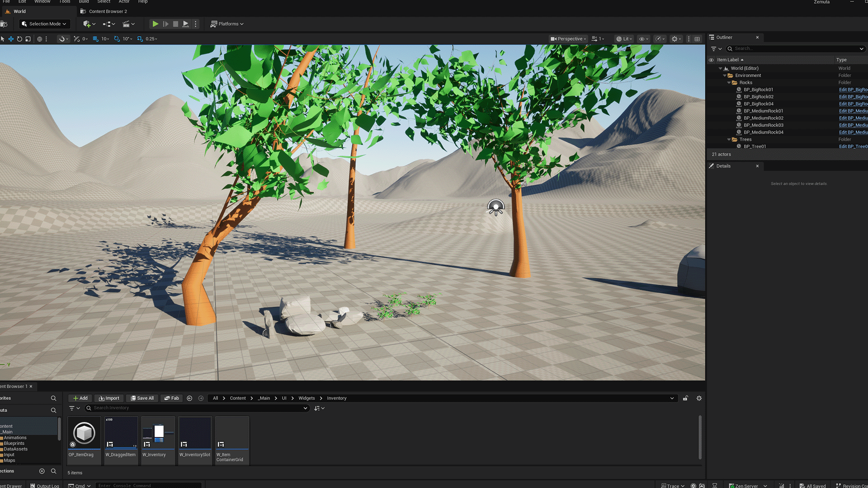The image size is (868, 488).
Task: Select the Scale transform tool
Action: [28, 39]
